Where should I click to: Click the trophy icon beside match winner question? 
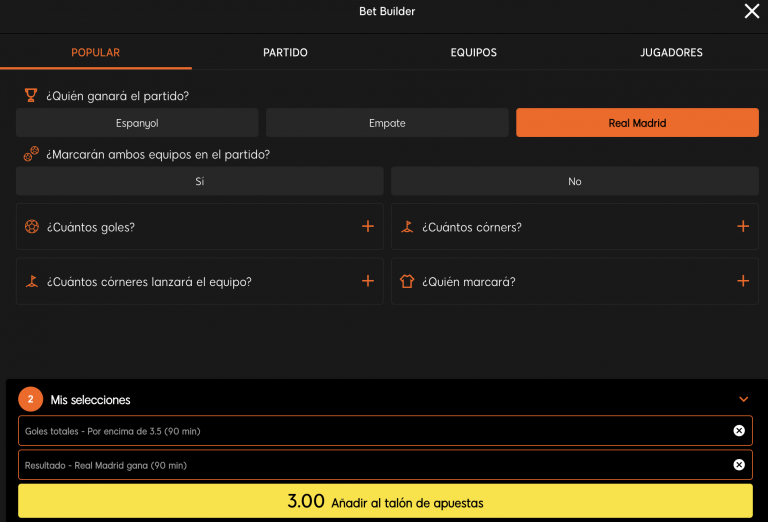[31, 96]
